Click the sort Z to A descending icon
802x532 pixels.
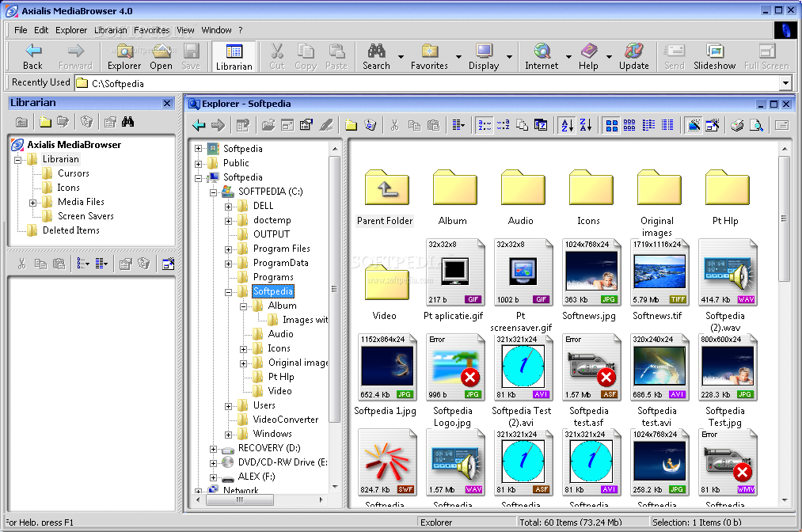586,125
